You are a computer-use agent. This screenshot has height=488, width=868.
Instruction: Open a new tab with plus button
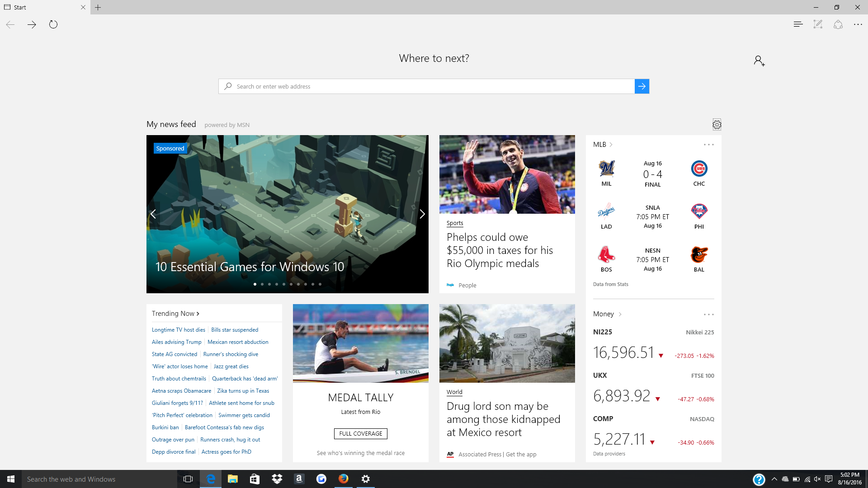tap(98, 7)
